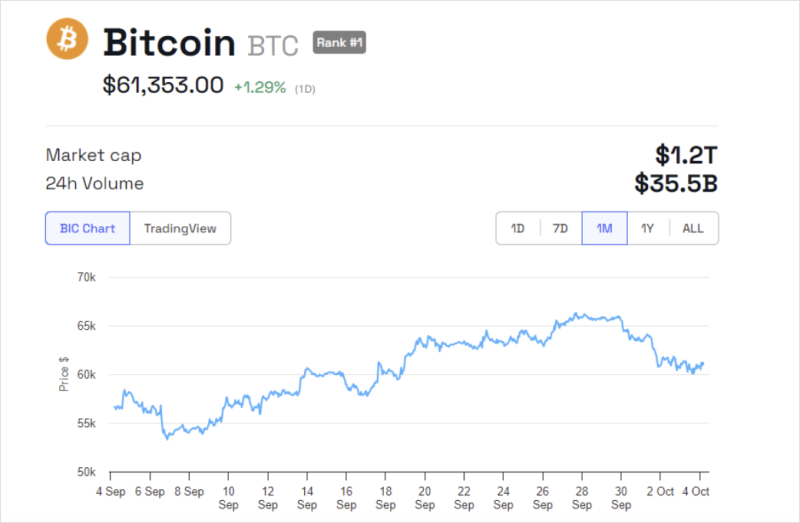Click the +1.29% daily change

260,88
